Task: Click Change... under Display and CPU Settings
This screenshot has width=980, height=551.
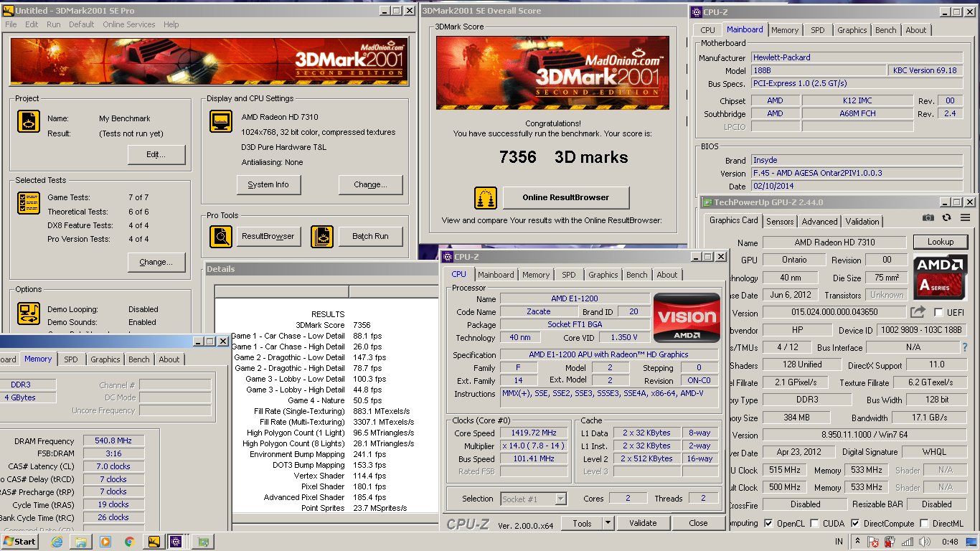Action: point(370,184)
